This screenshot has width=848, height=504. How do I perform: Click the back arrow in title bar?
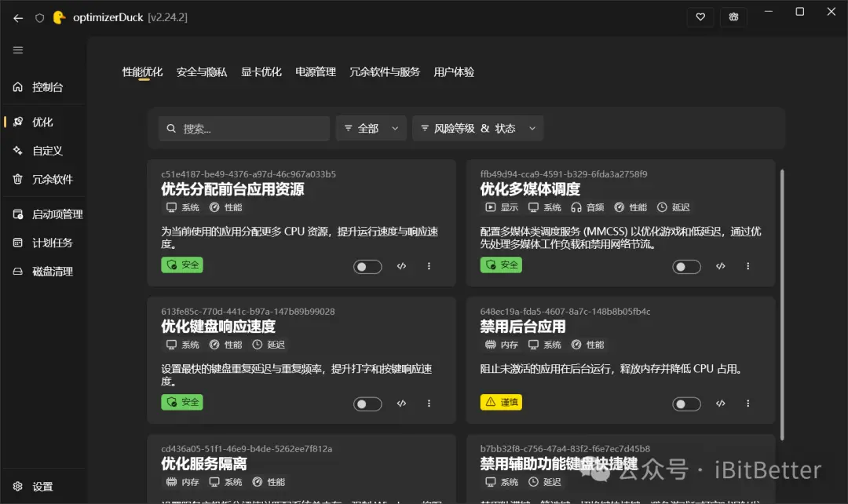pyautogui.click(x=18, y=18)
